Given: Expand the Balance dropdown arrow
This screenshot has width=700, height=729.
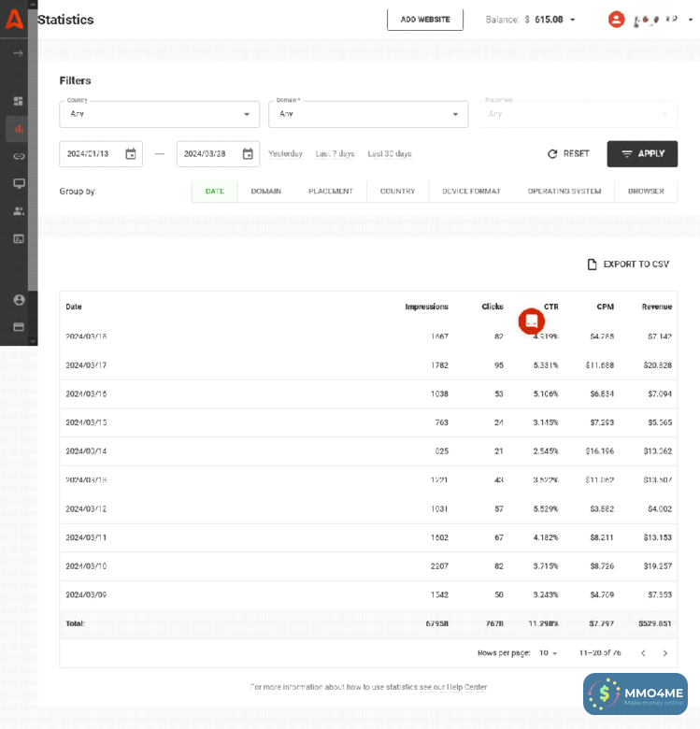Looking at the screenshot, I should (x=573, y=20).
